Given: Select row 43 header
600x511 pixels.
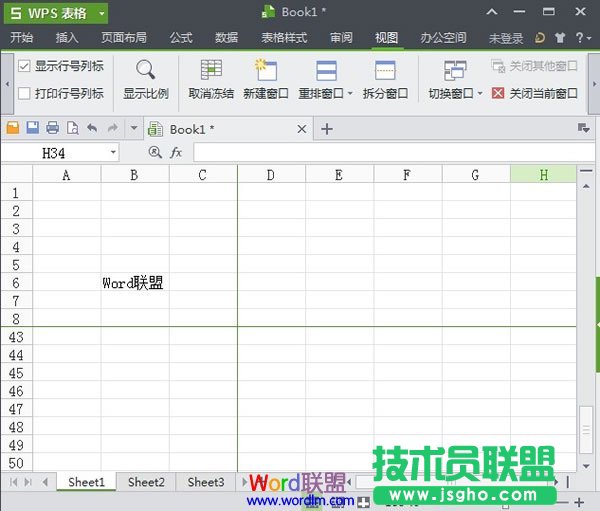Looking at the screenshot, I should click(16, 337).
